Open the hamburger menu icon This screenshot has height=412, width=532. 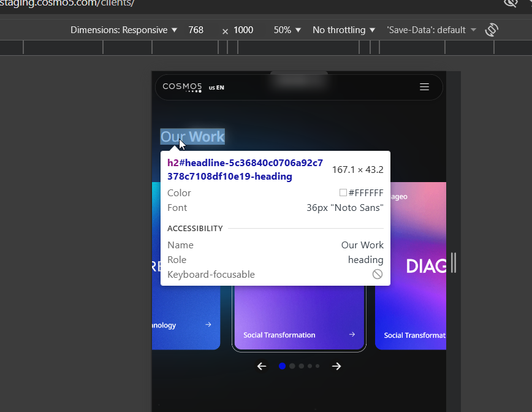(x=424, y=87)
